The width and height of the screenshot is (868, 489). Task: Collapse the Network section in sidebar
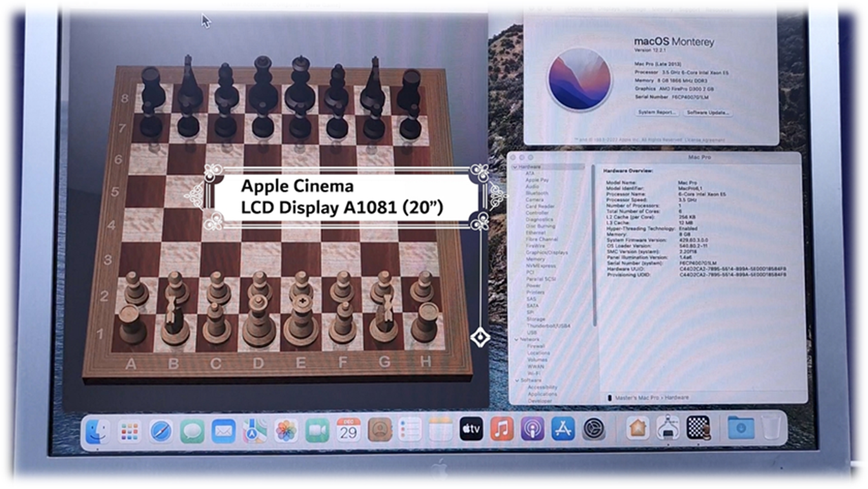[x=517, y=339]
